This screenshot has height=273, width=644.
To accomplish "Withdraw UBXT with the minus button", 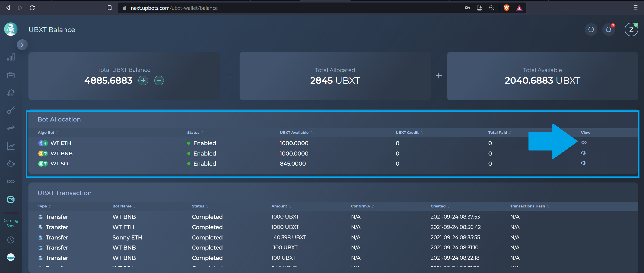I will [159, 80].
